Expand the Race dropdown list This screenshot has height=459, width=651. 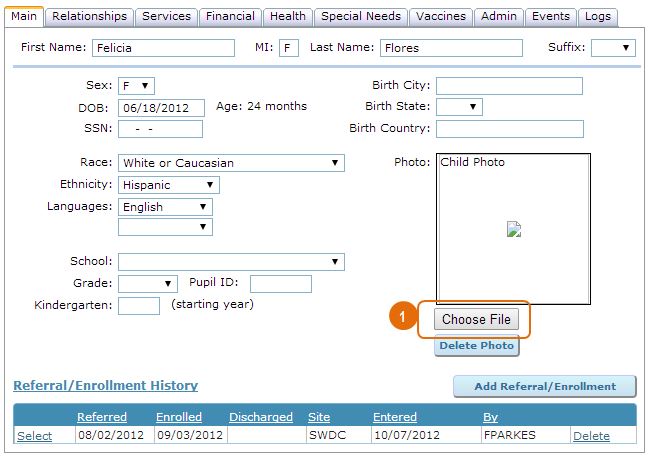(231, 163)
